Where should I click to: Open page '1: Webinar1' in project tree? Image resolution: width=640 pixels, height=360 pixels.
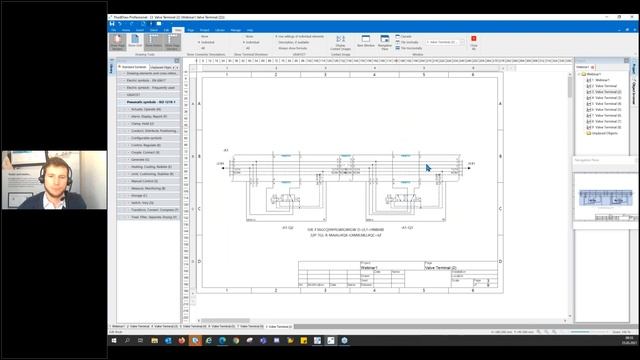click(x=598, y=80)
